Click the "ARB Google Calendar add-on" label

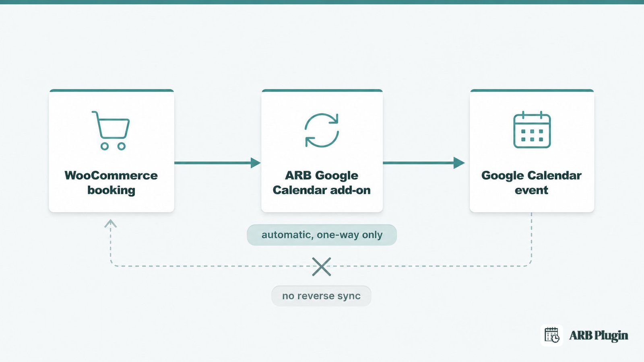click(x=322, y=183)
